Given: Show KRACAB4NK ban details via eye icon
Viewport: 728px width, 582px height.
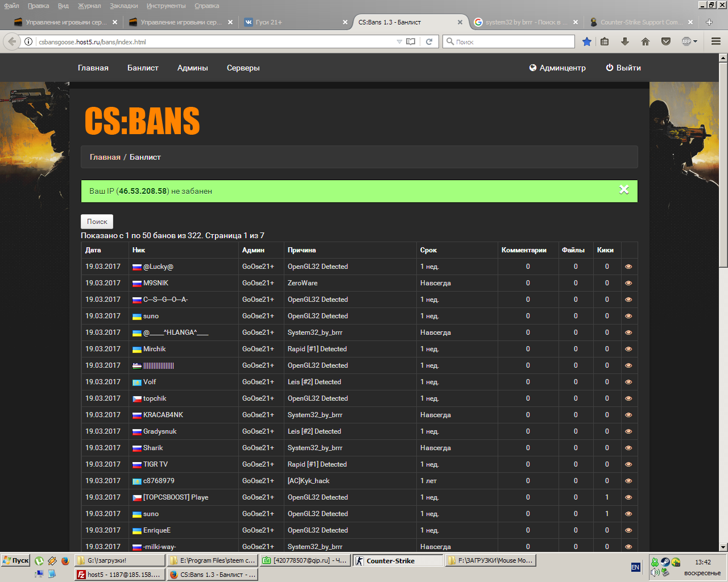Looking at the screenshot, I should [628, 415].
